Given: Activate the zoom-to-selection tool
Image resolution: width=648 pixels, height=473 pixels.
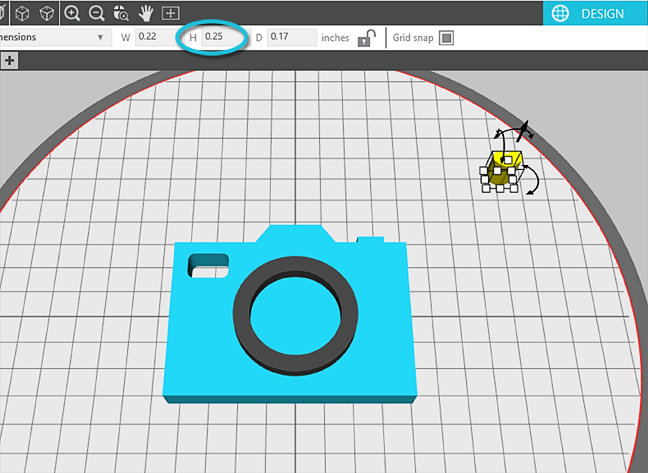Looking at the screenshot, I should coord(121,14).
